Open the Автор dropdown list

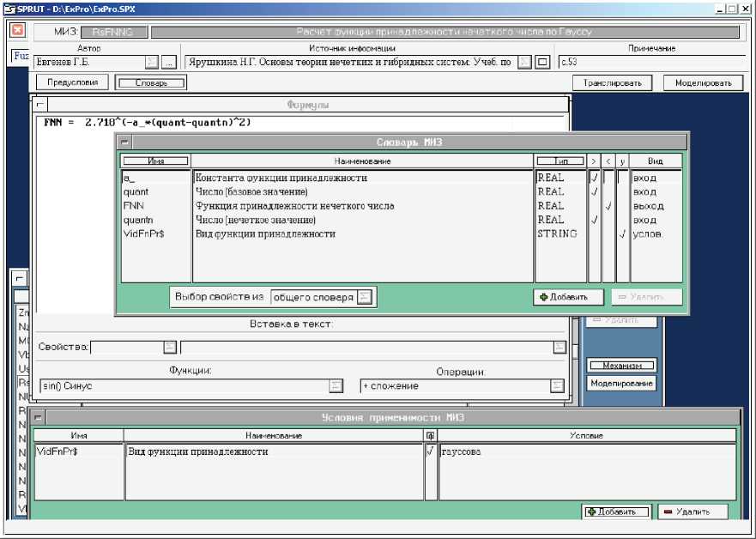tap(151, 62)
